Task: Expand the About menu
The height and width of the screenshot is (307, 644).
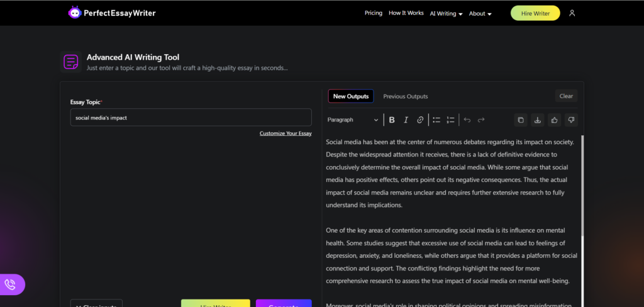Action: point(480,13)
